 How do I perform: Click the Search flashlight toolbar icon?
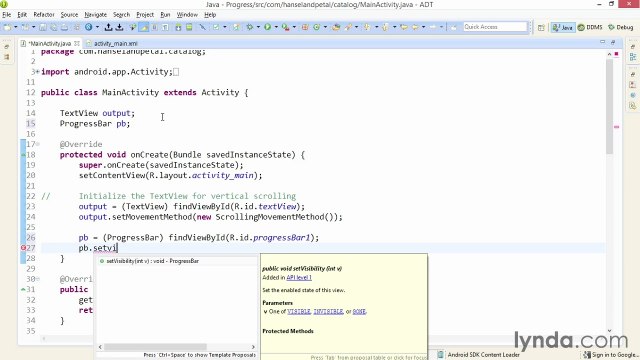(348, 27)
